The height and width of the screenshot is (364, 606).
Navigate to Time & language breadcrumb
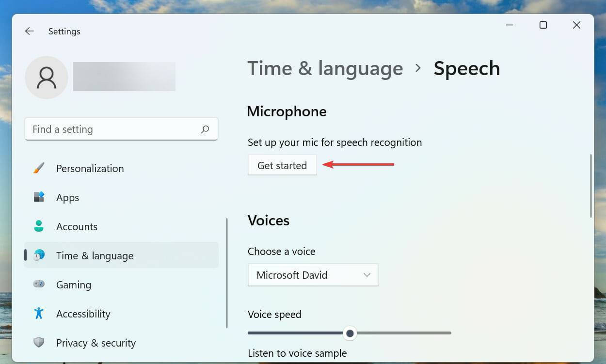pyautogui.click(x=325, y=68)
